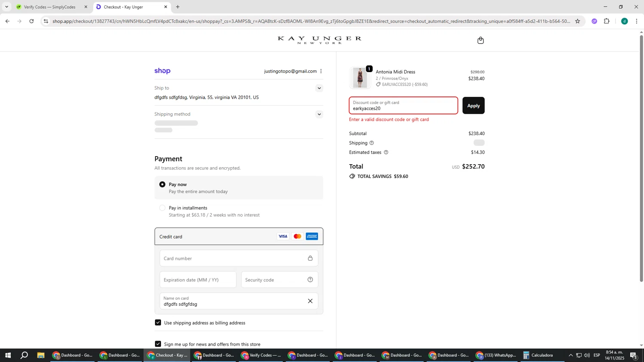Open Checkout - Kay window in taskbar

click(x=167, y=355)
